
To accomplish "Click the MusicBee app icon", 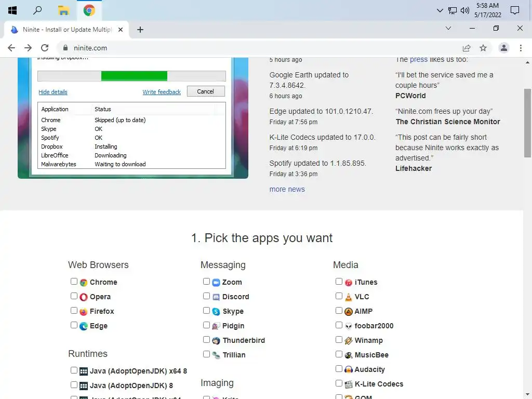I will tap(349, 355).
